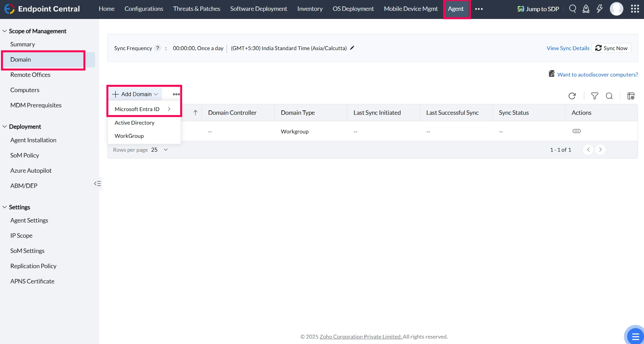Open the column chooser icon

pos(631,96)
